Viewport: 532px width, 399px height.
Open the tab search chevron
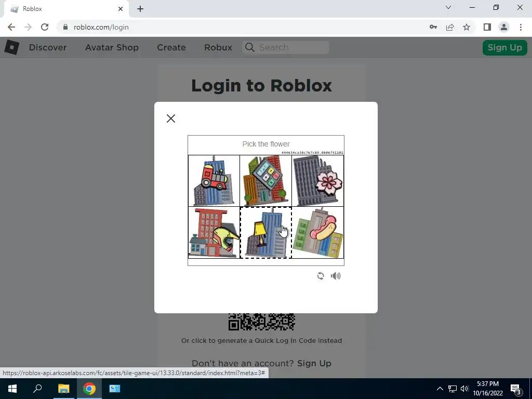click(x=448, y=7)
